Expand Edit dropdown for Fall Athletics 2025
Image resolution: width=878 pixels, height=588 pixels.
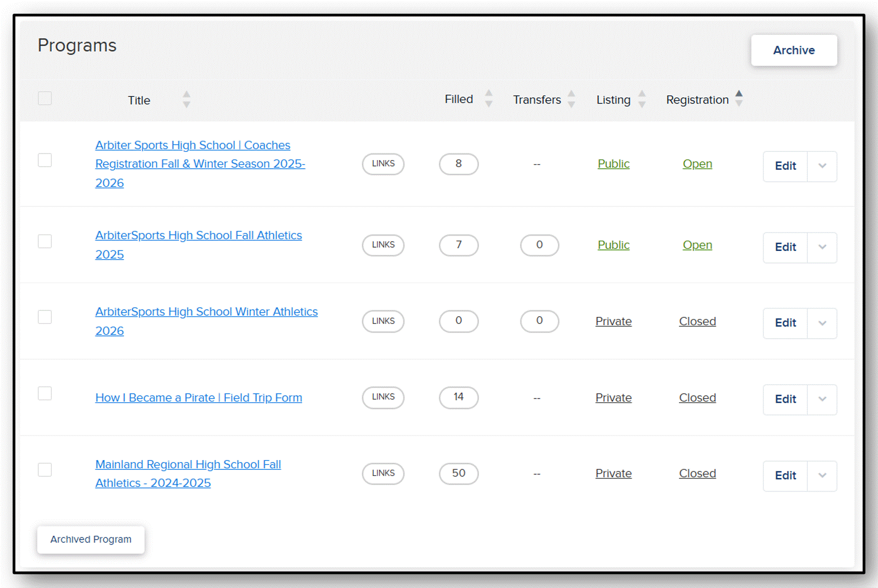tap(822, 247)
